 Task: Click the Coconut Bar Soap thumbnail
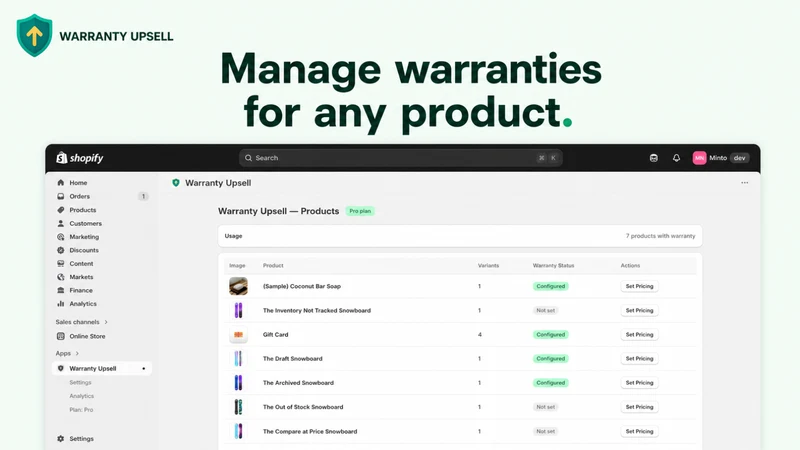(x=238, y=286)
